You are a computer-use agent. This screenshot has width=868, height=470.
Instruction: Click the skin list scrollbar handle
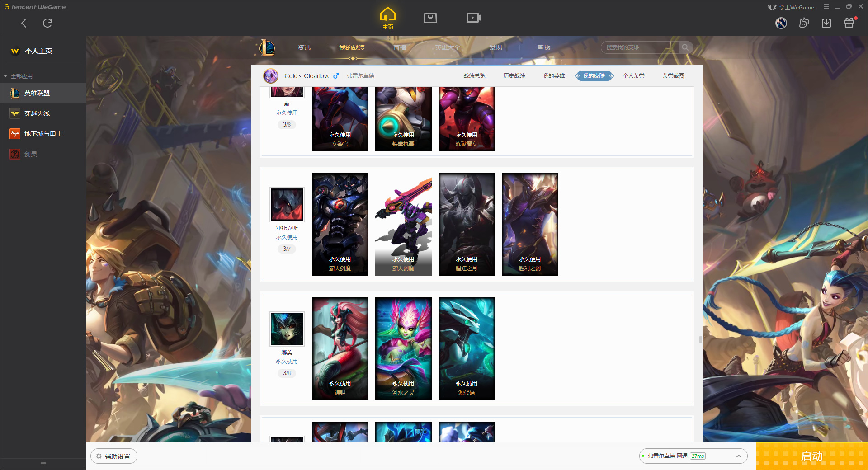(701, 339)
